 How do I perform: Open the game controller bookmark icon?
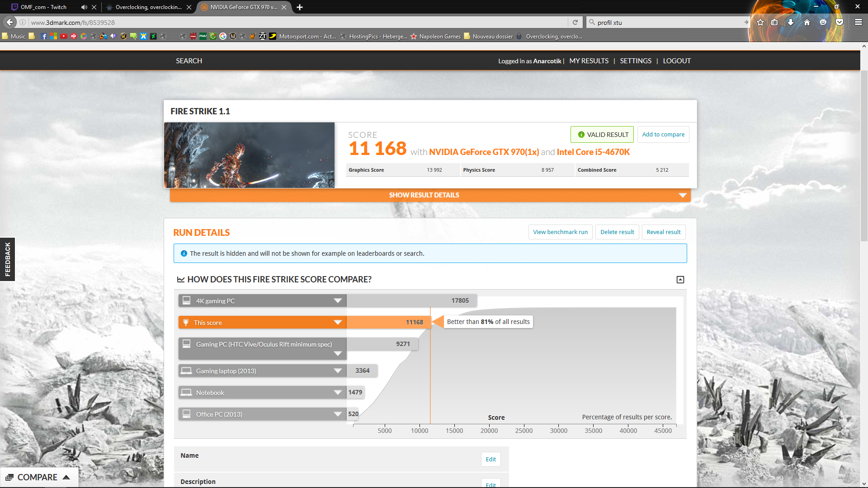point(104,36)
